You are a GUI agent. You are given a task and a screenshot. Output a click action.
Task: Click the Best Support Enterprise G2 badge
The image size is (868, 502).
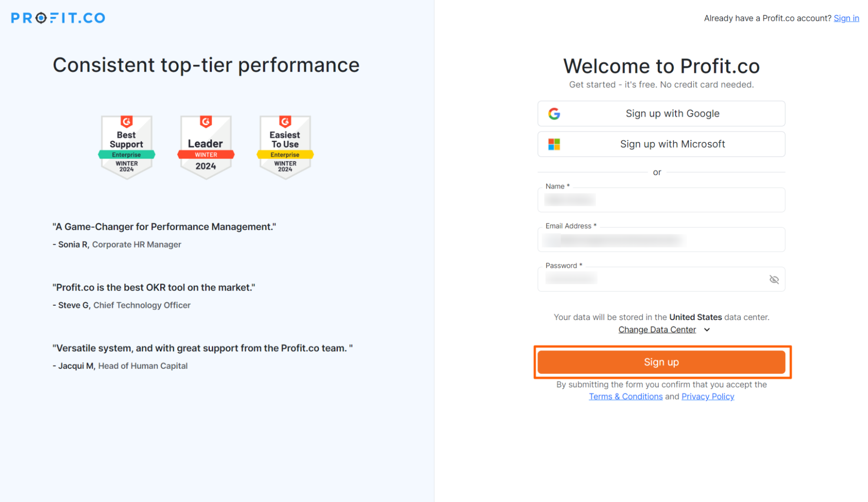(x=126, y=147)
